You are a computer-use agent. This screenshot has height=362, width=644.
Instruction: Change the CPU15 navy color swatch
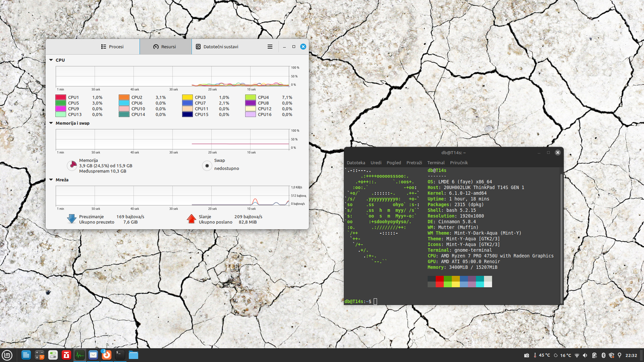click(187, 115)
